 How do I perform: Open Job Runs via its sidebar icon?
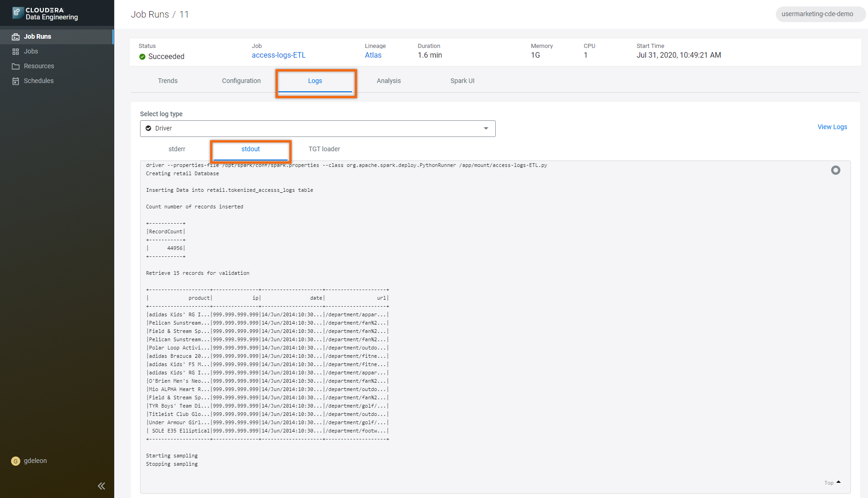pos(16,36)
